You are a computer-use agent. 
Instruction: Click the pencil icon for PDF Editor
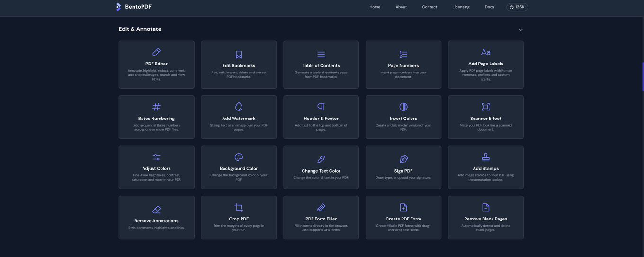156,52
